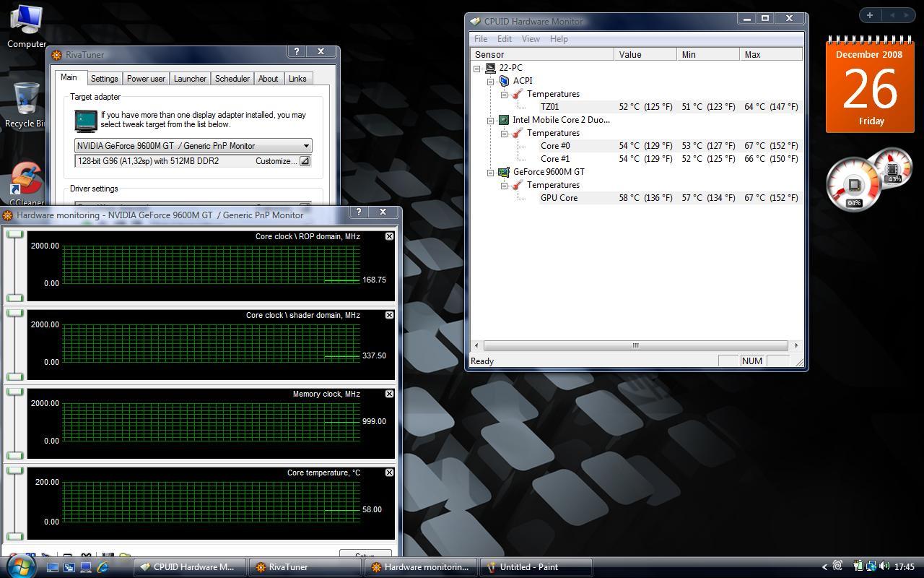Click the upper slider handle beside Core temperature graph

(x=14, y=471)
